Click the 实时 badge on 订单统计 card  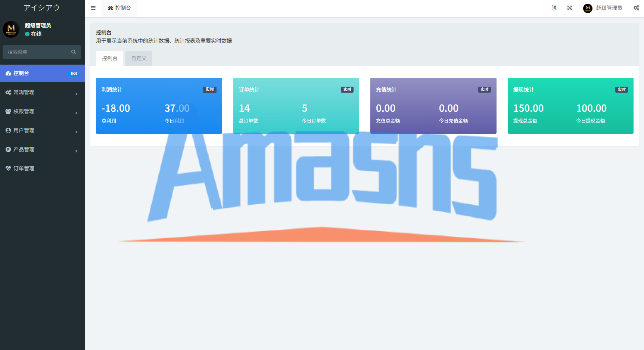click(x=347, y=90)
